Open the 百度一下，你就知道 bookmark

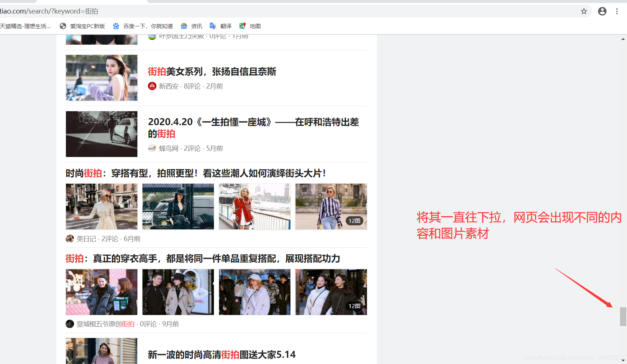click(148, 26)
